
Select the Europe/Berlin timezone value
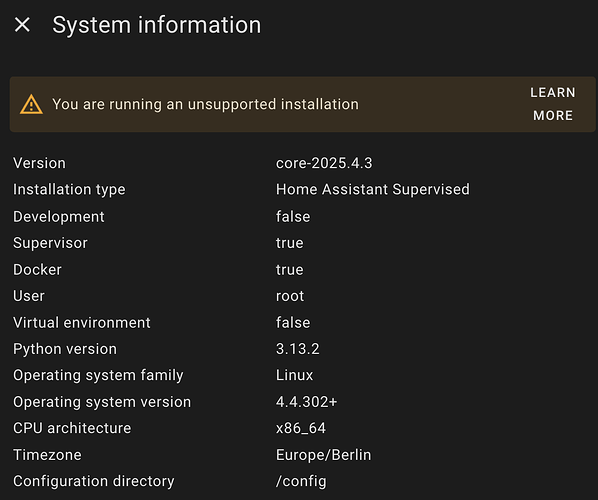tap(323, 455)
